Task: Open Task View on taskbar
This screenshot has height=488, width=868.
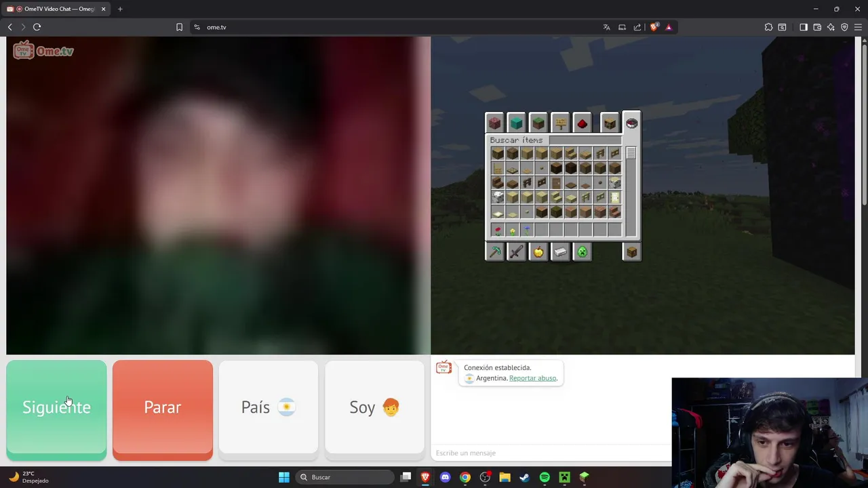Action: point(406,477)
